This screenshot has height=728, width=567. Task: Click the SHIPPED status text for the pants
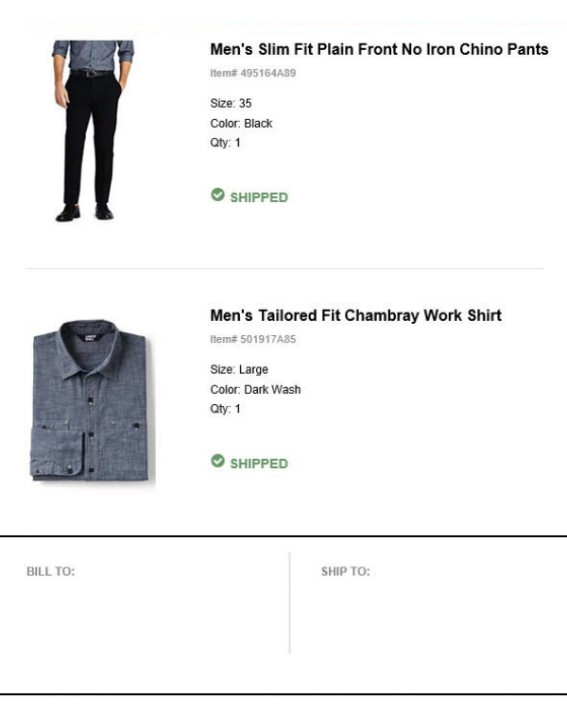click(x=259, y=197)
